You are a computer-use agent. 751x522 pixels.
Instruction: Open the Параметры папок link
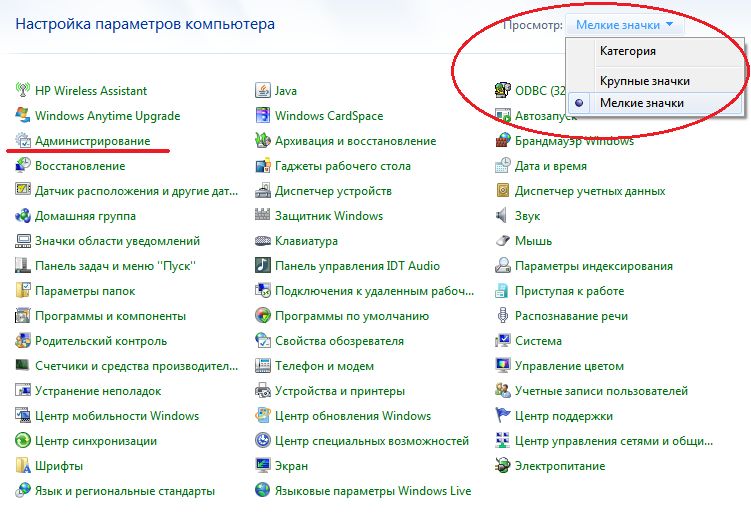pyautogui.click(x=85, y=291)
